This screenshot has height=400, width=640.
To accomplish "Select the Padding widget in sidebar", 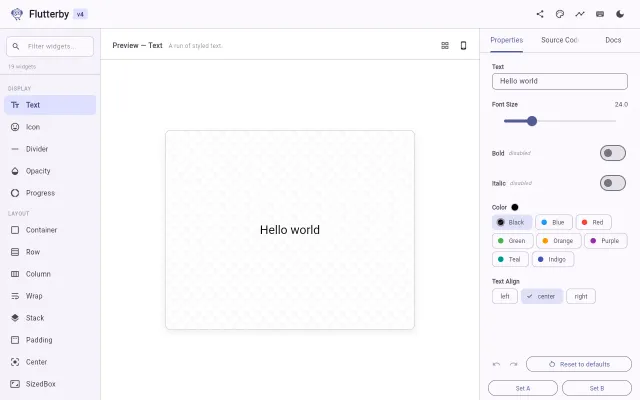I will click(x=50, y=340).
